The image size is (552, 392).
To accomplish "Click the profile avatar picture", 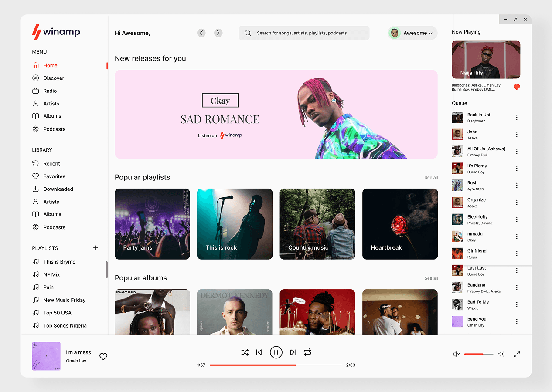I will [395, 33].
